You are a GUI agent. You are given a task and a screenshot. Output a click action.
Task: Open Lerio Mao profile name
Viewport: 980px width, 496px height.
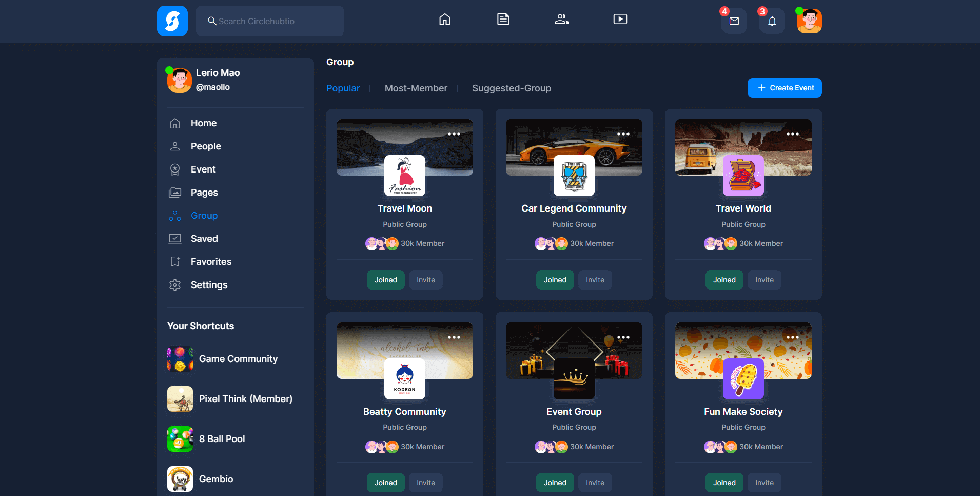pos(218,73)
